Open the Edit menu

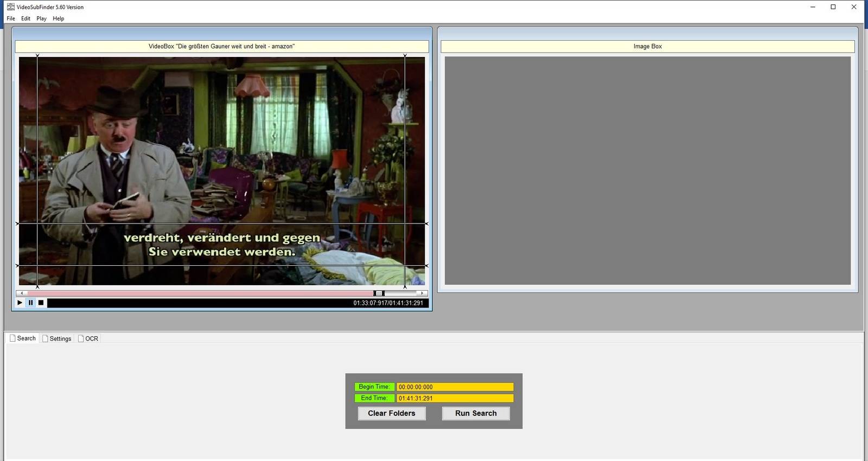25,18
